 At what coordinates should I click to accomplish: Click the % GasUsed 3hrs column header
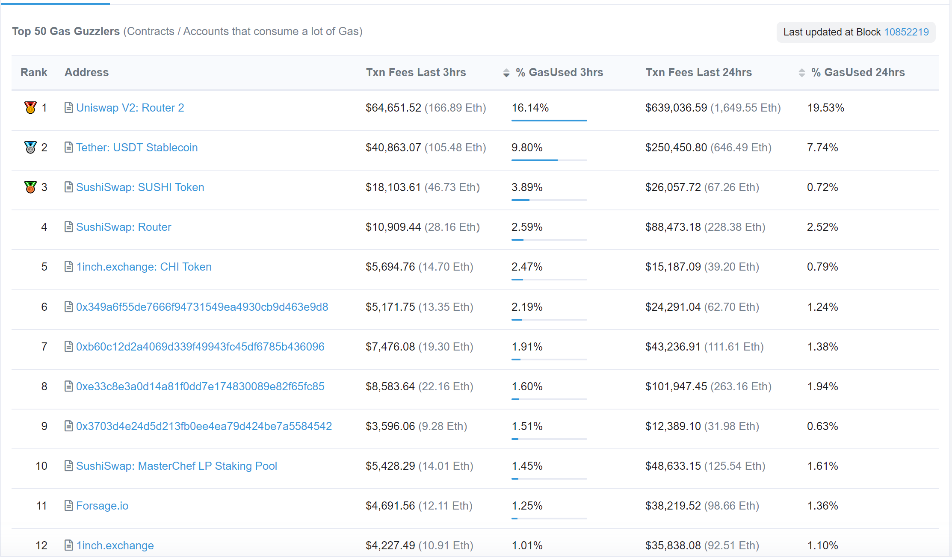tap(559, 72)
